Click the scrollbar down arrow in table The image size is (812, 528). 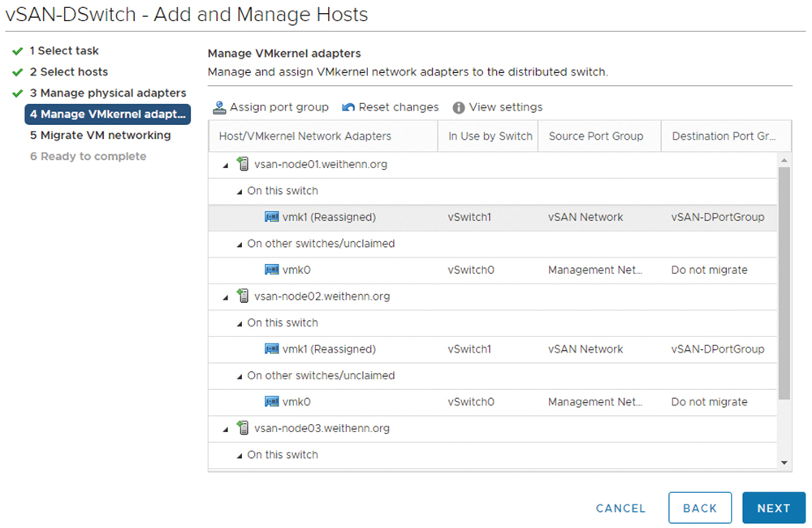pos(784,462)
